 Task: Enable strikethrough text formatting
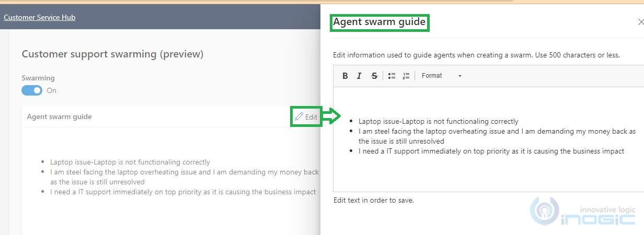(374, 76)
